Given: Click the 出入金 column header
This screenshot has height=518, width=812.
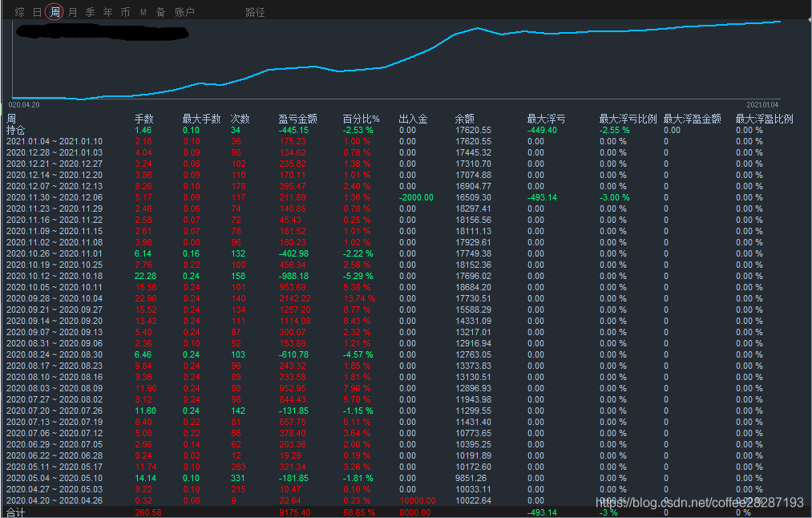Looking at the screenshot, I should (x=414, y=119).
